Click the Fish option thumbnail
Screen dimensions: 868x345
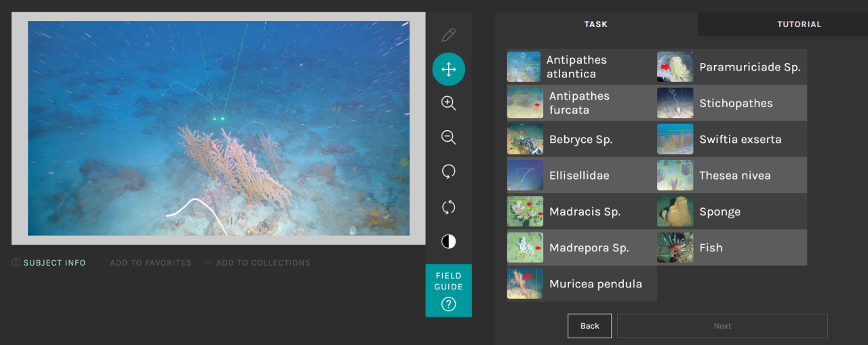pos(675,247)
